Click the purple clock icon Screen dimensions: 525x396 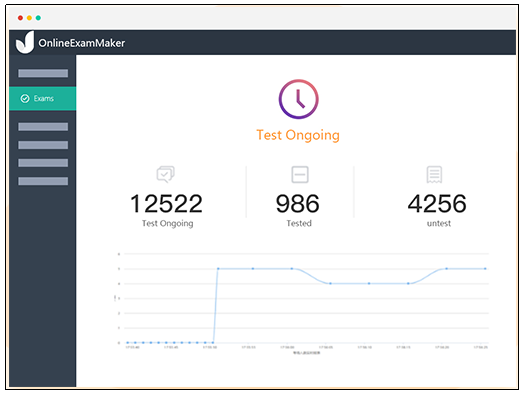coord(298,99)
